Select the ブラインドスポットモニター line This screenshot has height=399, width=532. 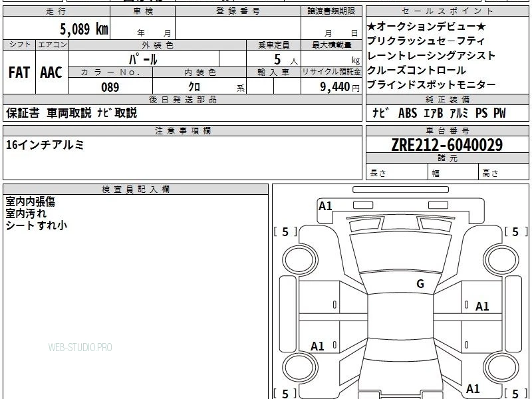coord(431,85)
